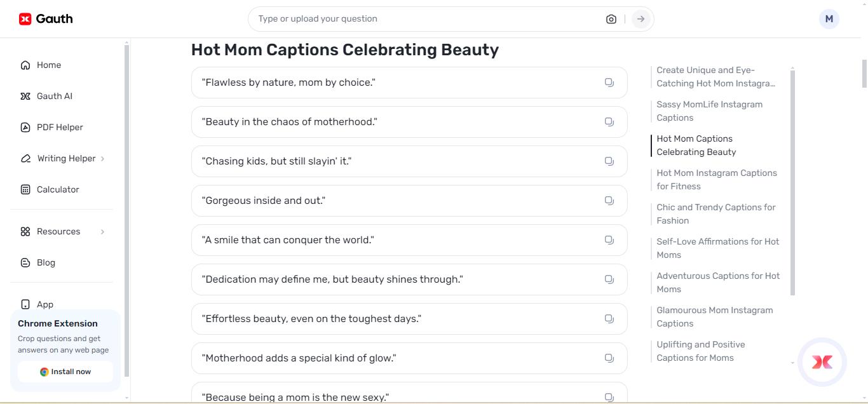Submit question with the arrow button
The width and height of the screenshot is (868, 404).
click(640, 18)
